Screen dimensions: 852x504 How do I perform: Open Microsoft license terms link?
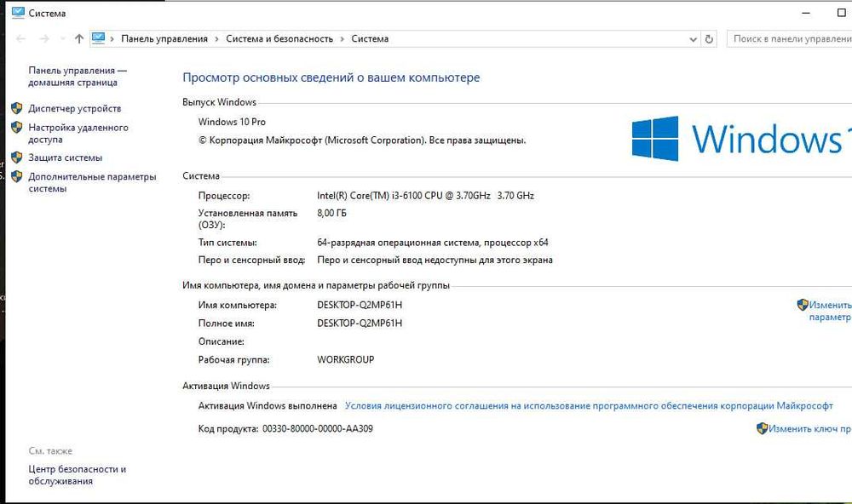coord(589,406)
